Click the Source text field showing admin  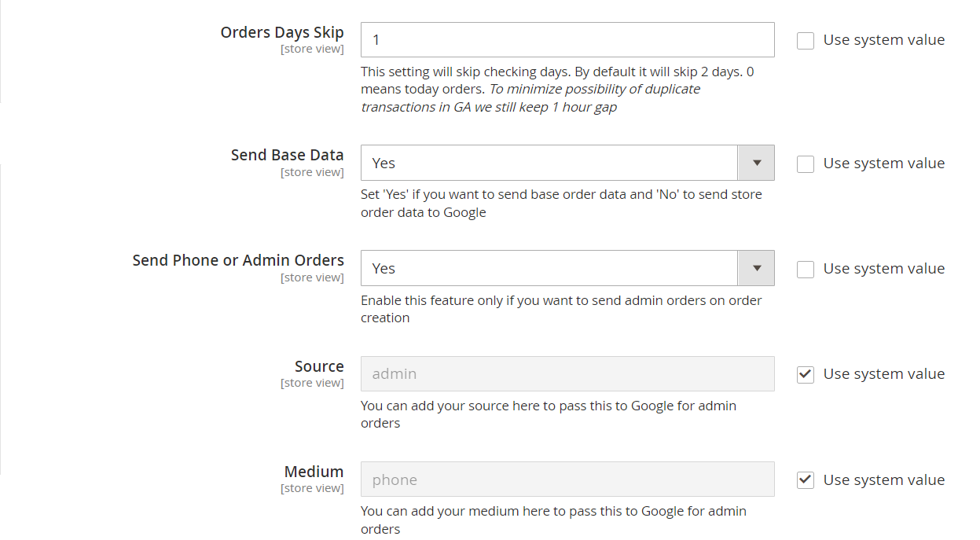[x=567, y=374]
